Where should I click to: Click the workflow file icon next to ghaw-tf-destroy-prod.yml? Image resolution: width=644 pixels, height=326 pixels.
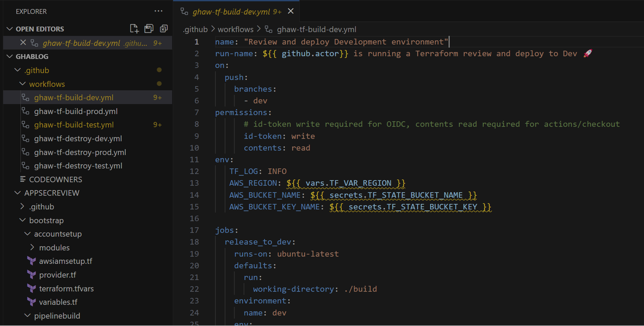(25, 152)
